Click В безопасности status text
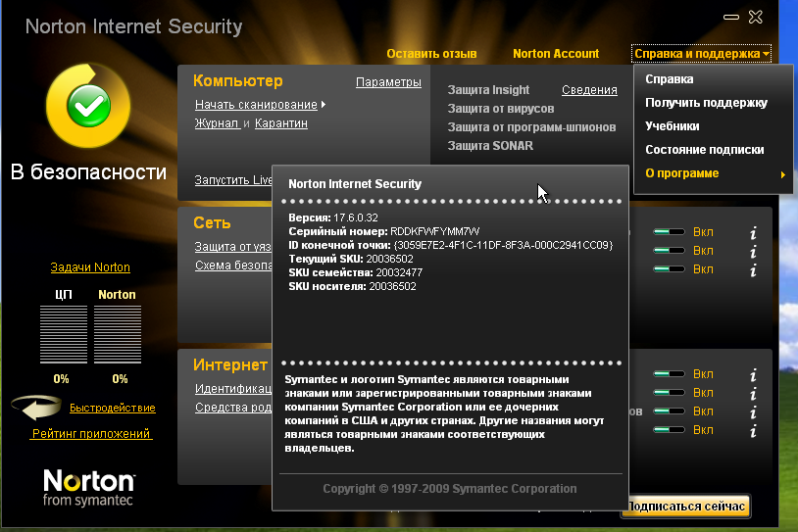This screenshot has width=798, height=532. 88,171
